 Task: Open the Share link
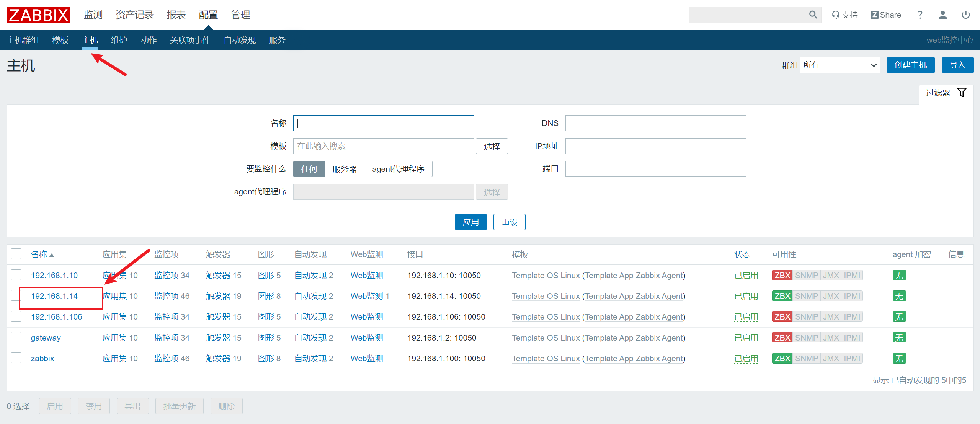point(886,15)
